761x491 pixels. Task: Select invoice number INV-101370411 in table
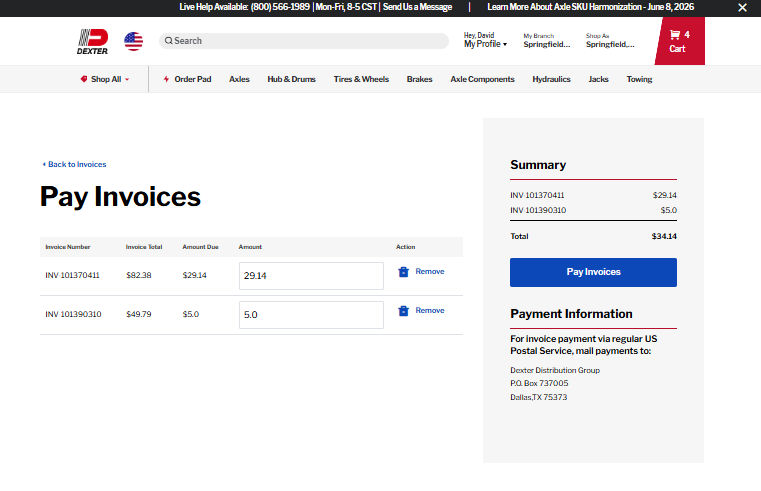click(72, 276)
